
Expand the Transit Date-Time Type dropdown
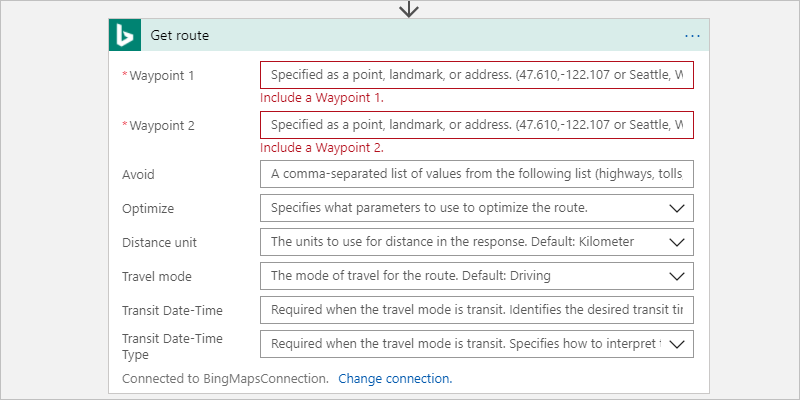476,344
